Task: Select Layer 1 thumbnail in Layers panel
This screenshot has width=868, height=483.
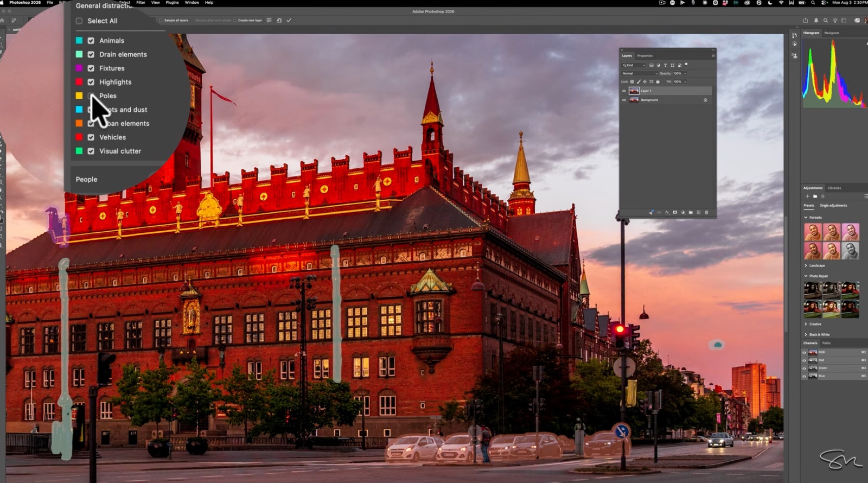Action: (x=634, y=91)
